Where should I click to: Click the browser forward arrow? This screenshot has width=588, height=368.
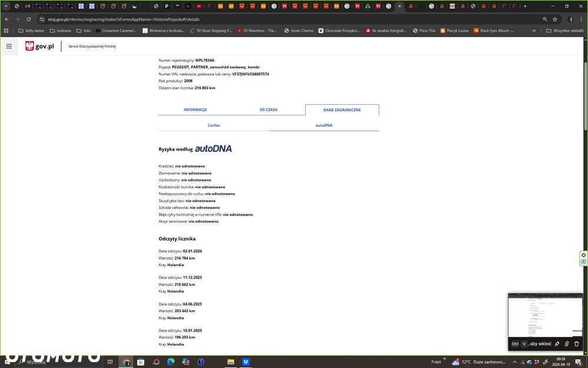pyautogui.click(x=18, y=19)
